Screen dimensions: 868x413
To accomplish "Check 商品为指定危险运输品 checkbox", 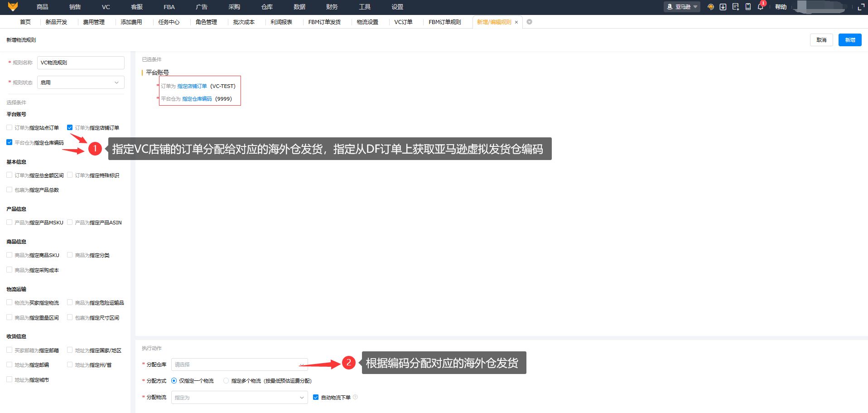I will 70,302.
